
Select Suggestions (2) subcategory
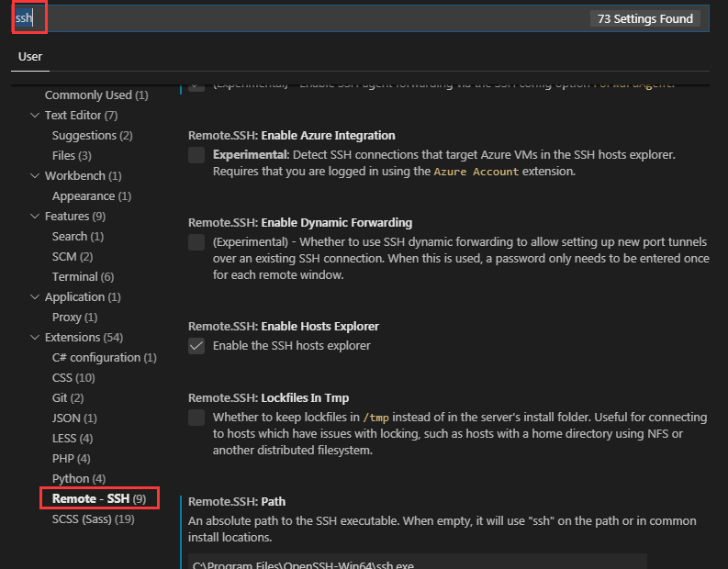[93, 136]
